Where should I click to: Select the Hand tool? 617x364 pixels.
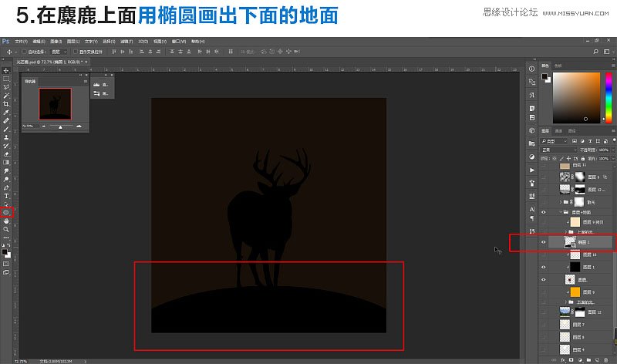coord(6,221)
